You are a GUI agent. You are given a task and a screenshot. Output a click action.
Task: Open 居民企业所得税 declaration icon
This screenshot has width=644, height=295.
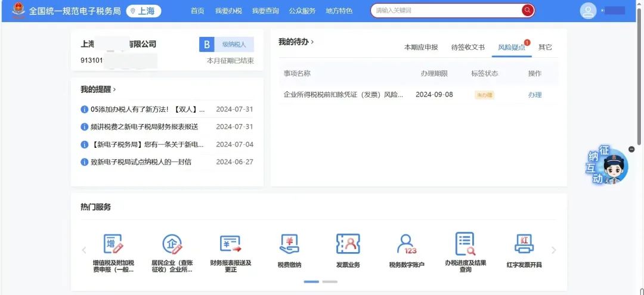click(172, 244)
